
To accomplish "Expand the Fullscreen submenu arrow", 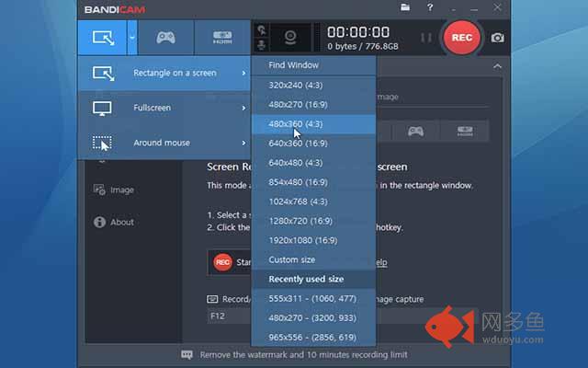I will coord(243,109).
